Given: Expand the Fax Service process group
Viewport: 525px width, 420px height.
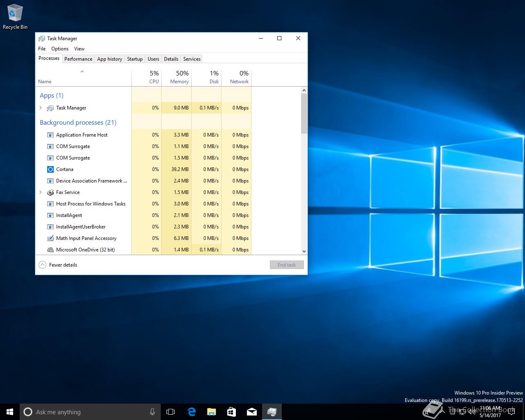Looking at the screenshot, I should (40, 192).
